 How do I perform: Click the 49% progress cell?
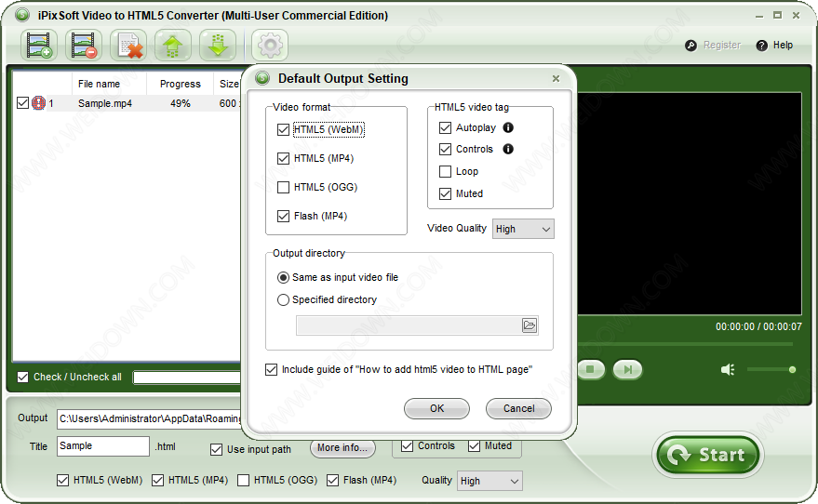(180, 103)
